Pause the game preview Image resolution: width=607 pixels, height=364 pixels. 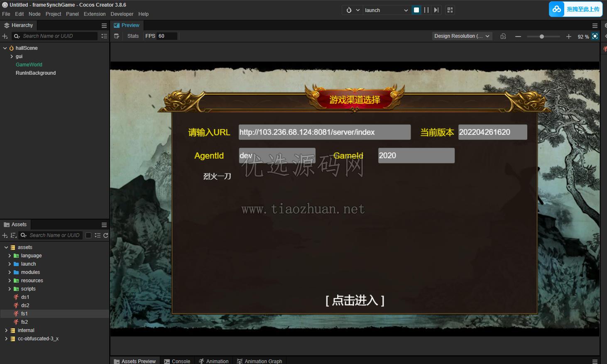pos(426,10)
